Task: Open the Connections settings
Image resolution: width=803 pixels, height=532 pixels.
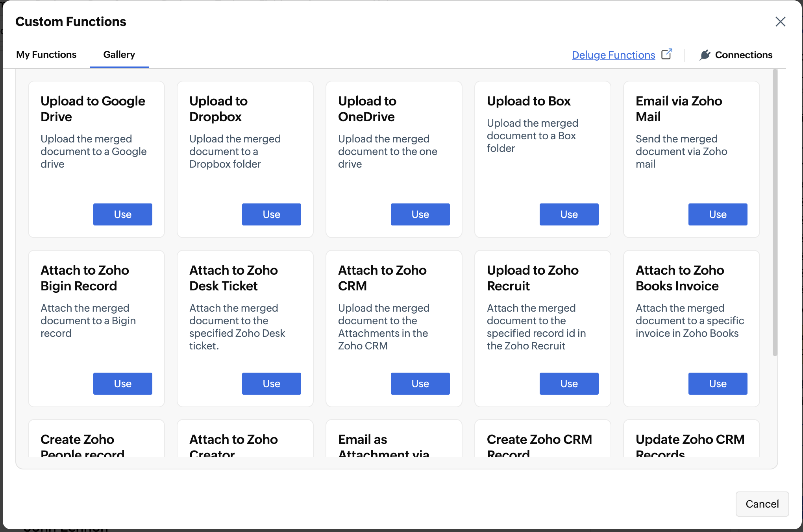Action: click(x=743, y=55)
